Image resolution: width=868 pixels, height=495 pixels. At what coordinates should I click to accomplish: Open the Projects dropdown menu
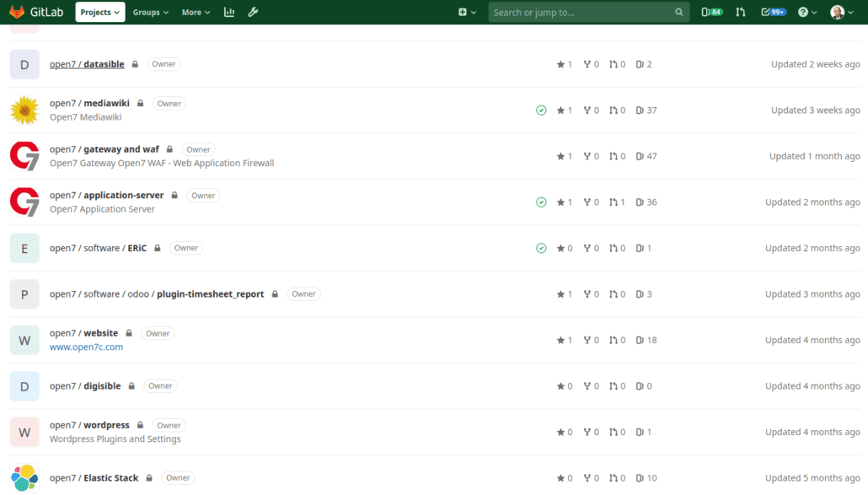coord(99,12)
